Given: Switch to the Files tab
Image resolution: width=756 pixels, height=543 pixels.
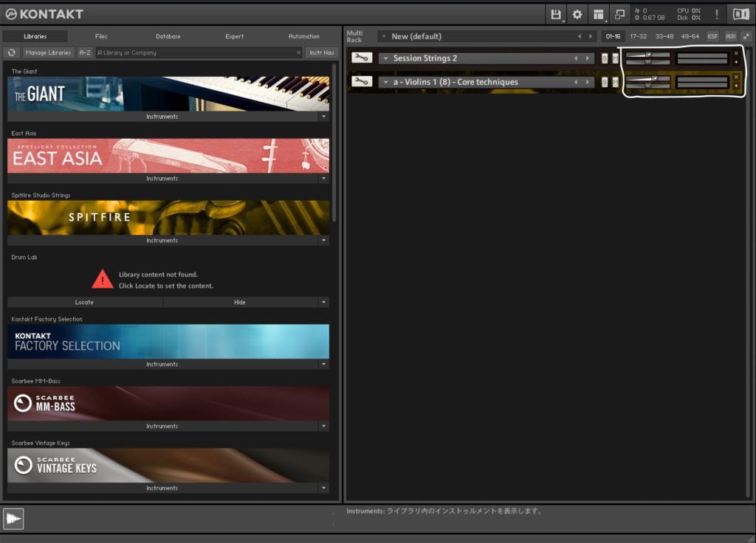Looking at the screenshot, I should click(x=101, y=36).
